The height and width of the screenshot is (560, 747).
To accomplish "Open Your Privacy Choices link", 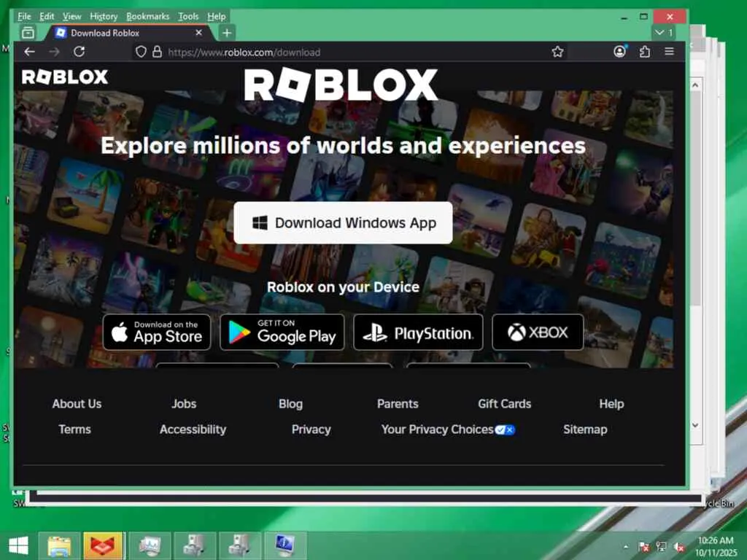I will coord(448,429).
